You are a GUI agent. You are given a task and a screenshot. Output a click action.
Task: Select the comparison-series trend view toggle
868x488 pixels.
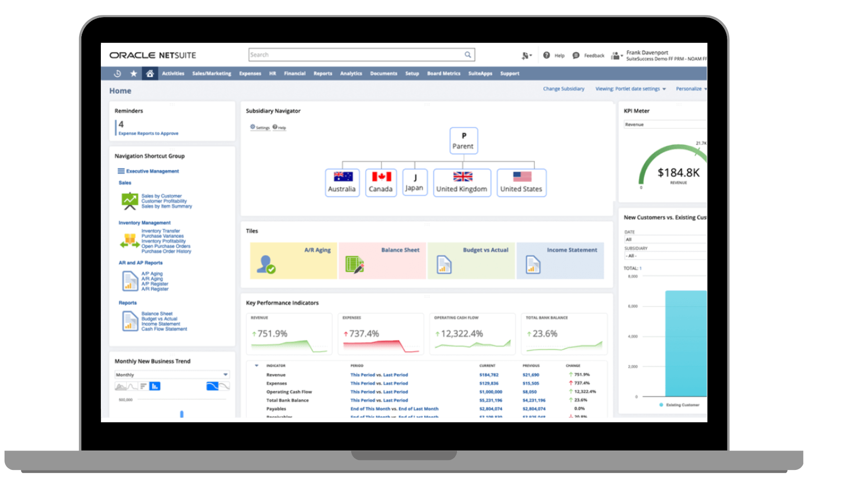tap(225, 386)
